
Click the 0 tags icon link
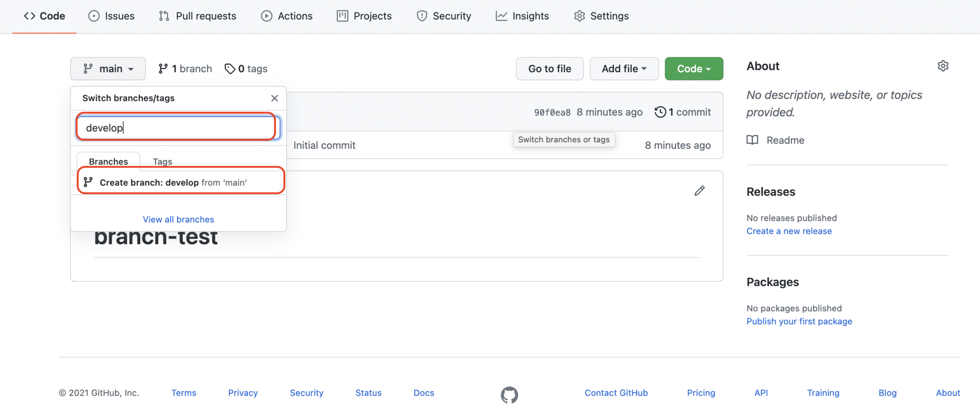pos(246,69)
